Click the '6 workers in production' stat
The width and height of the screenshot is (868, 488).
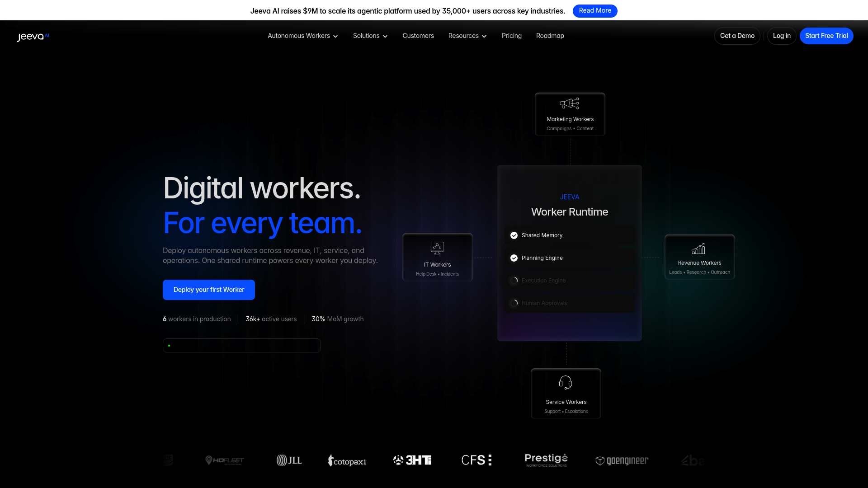coord(197,319)
